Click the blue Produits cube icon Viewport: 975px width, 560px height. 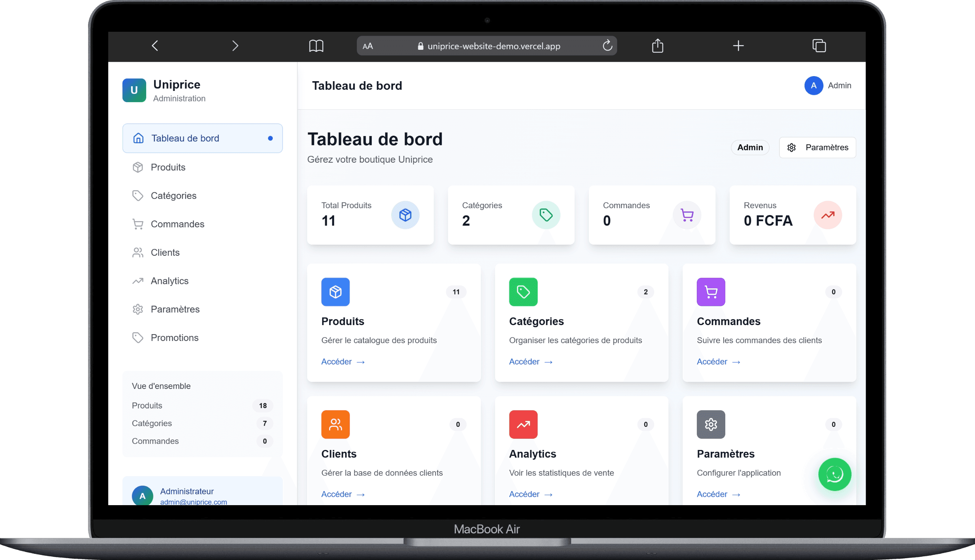tap(335, 292)
